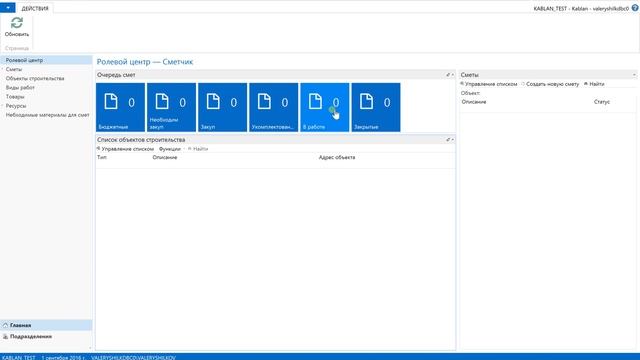Click the date in the status bar
640x360 pixels.
(63, 358)
